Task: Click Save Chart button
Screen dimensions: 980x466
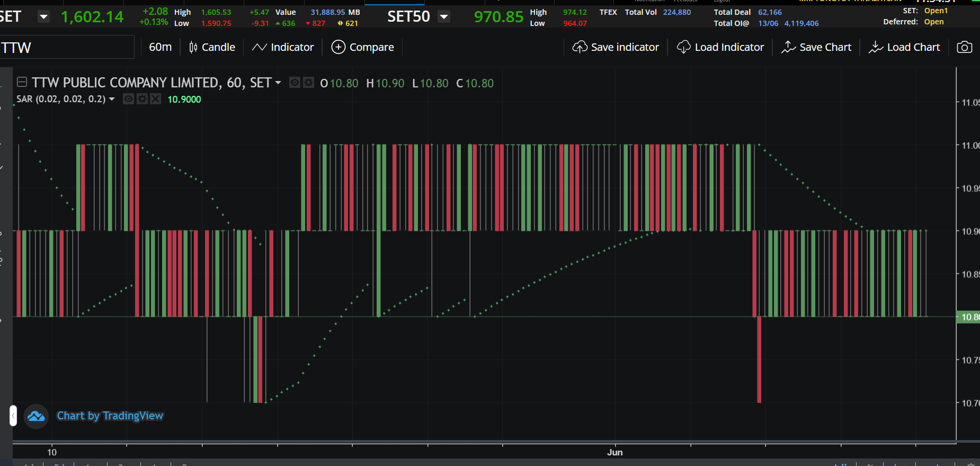Action: pos(816,47)
